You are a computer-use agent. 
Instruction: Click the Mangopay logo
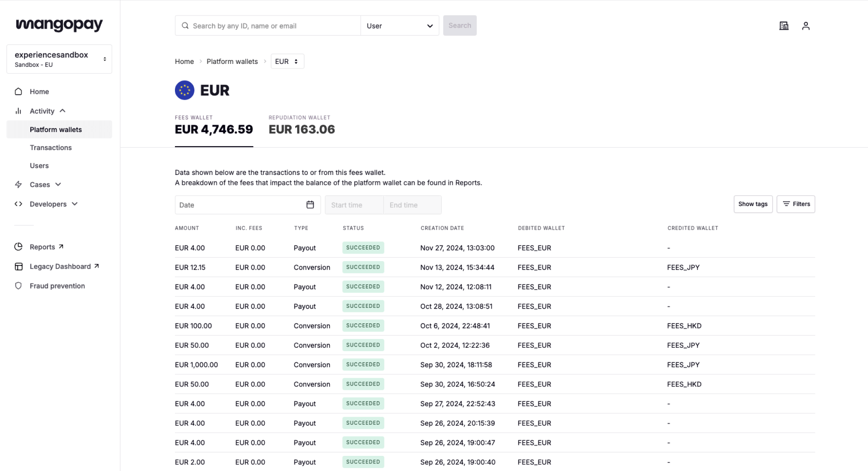[x=59, y=25]
